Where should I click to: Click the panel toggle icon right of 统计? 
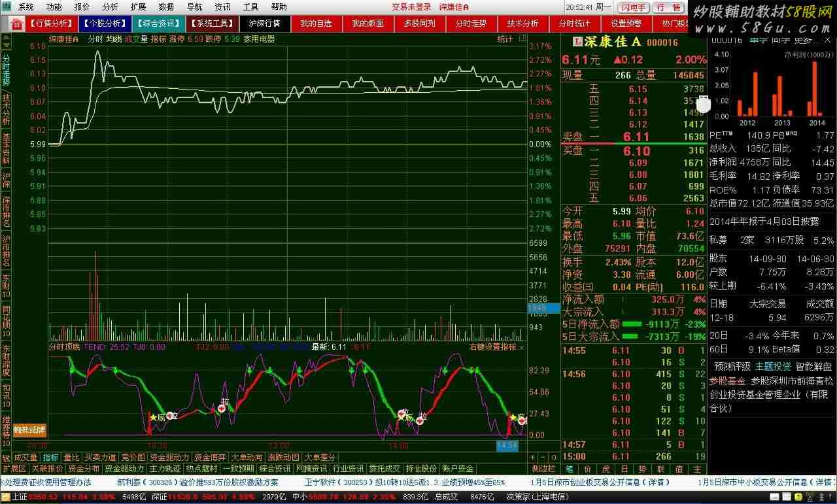pos(522,39)
